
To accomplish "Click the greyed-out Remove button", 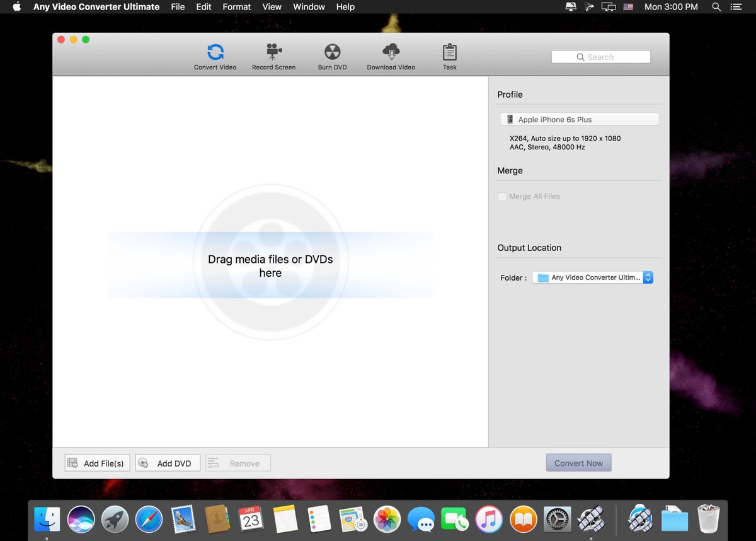I will click(x=238, y=463).
